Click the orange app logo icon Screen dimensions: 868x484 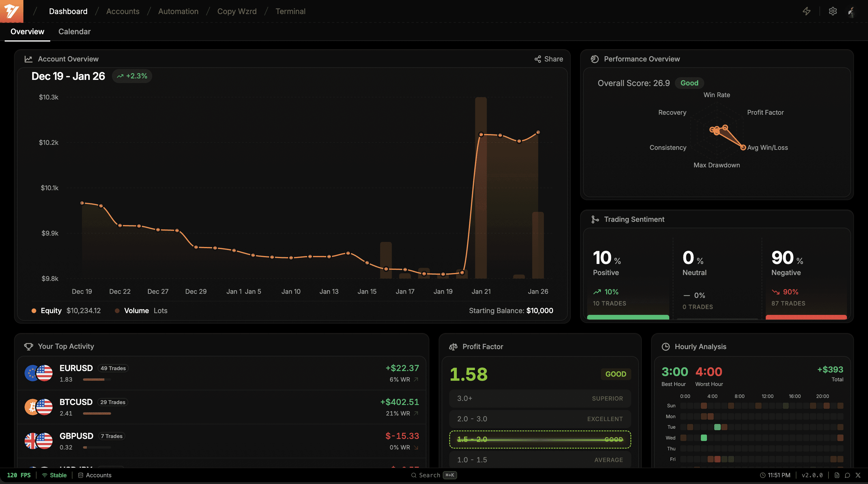11,11
